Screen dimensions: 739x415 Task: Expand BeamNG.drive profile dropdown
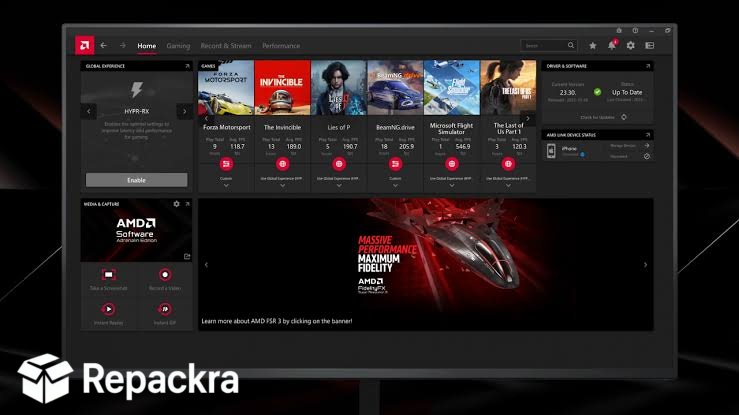point(395,186)
